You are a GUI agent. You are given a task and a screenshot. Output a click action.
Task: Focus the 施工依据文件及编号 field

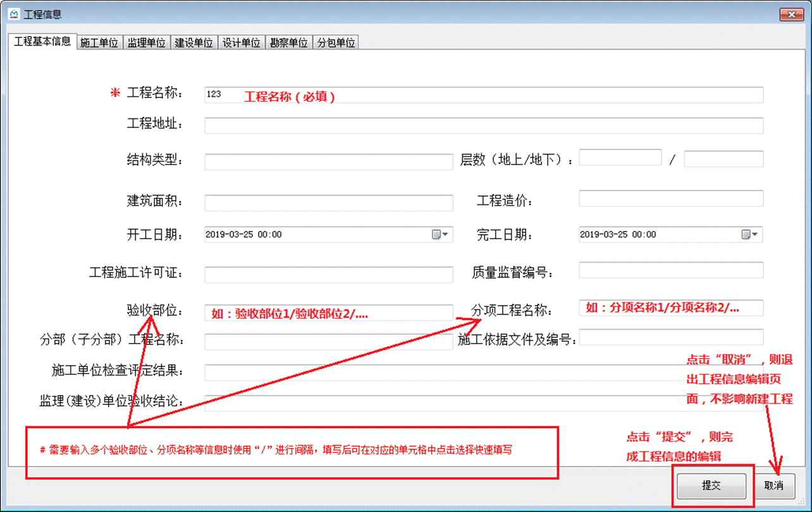(672, 337)
